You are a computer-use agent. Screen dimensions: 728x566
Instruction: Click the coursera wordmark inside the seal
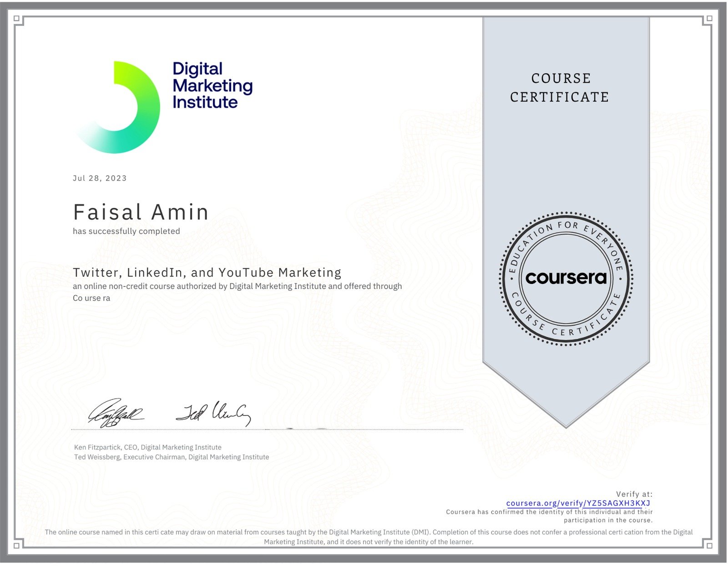(x=566, y=278)
